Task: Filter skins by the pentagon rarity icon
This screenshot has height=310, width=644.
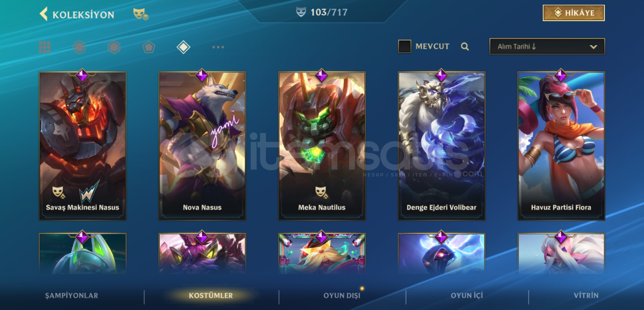Action: point(149,47)
